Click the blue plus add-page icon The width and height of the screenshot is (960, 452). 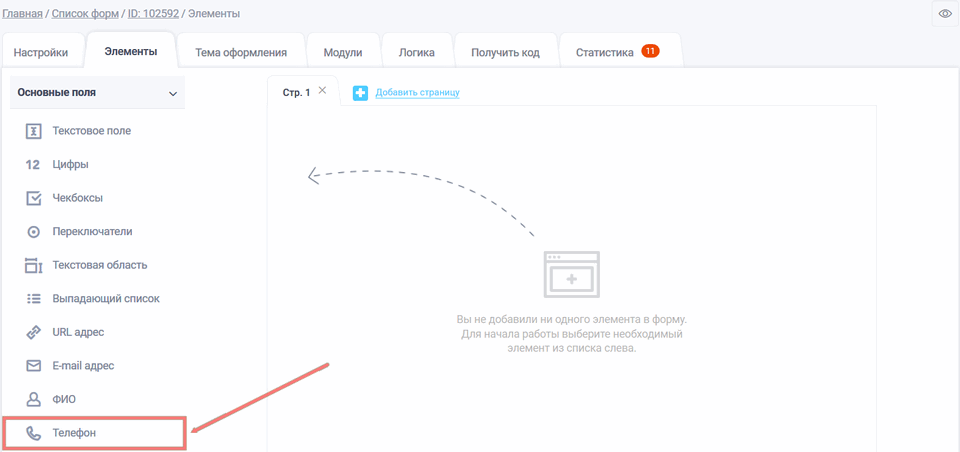tap(360, 93)
